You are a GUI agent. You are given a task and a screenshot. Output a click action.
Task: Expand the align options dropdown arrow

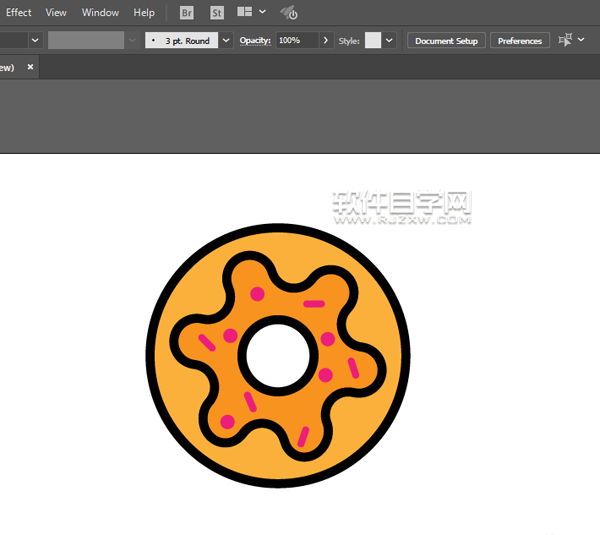[583, 41]
